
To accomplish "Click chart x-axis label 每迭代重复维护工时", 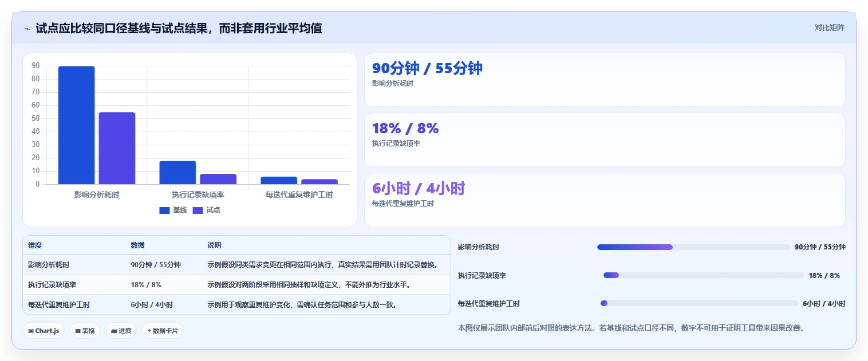I will click(x=299, y=195).
